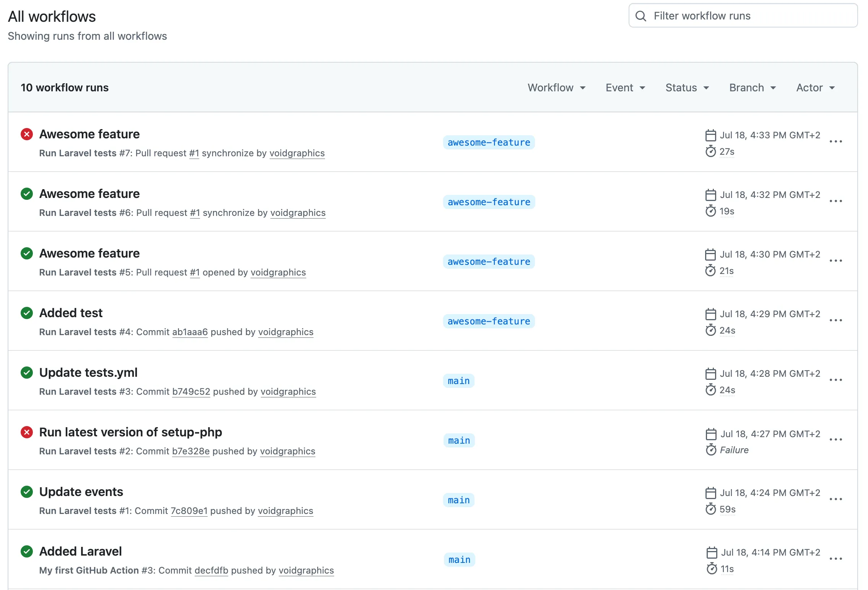
Task: Click calendar icon beside Jul 18, 4:27 PM
Action: click(711, 434)
